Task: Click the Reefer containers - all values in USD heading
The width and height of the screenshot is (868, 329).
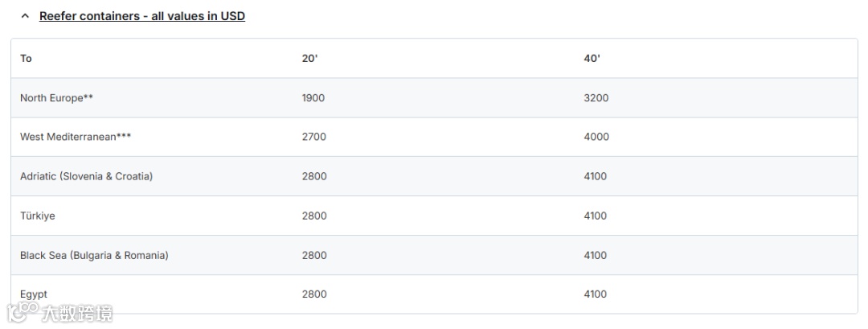Action: point(142,16)
